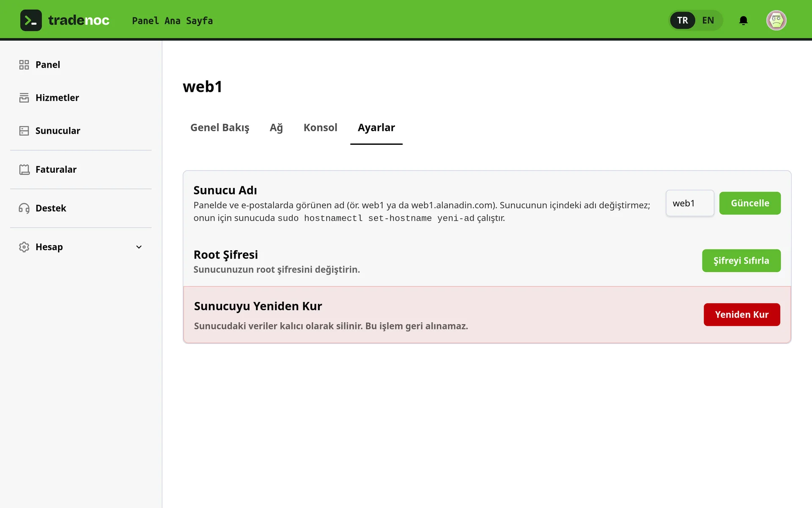The height and width of the screenshot is (508, 812).
Task: Click the web1 page heading
Action: pyautogui.click(x=203, y=86)
